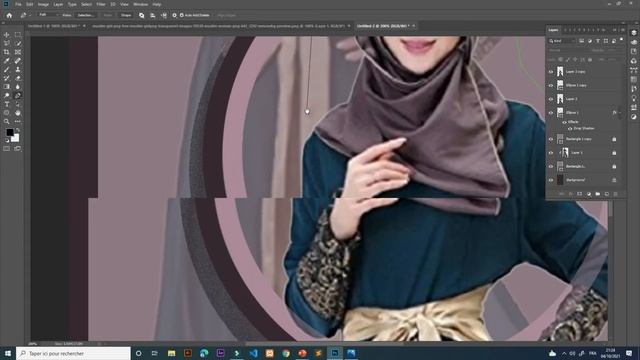
Task: Select the Healing Brush tool
Action: 18,61
